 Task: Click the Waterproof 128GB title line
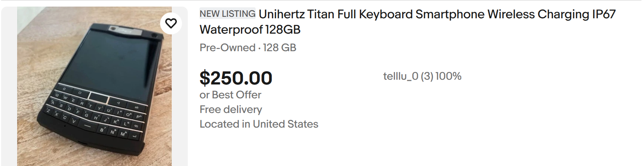point(250,29)
